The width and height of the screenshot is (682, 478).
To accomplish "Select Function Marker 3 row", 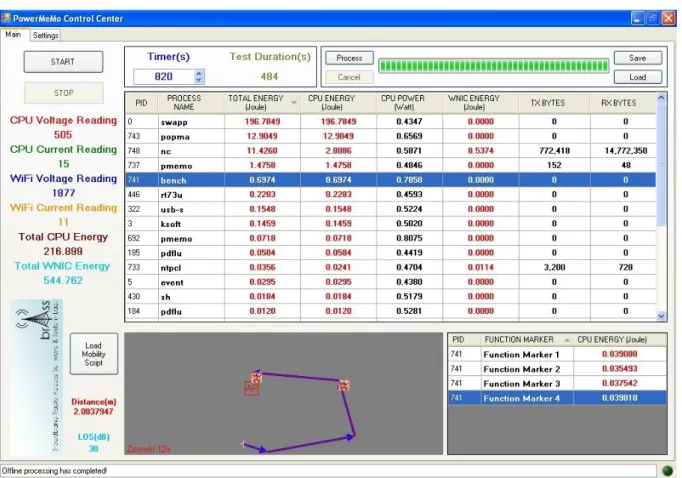I will (557, 383).
